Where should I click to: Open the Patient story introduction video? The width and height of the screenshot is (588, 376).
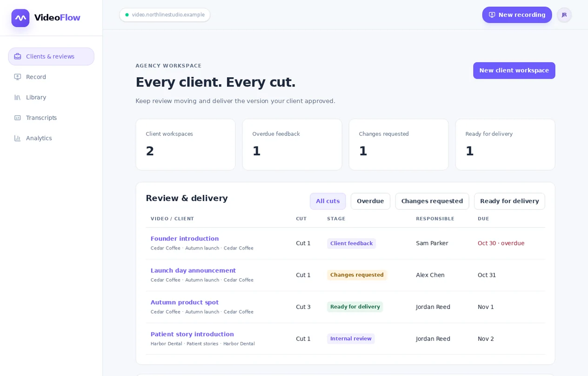point(192,334)
